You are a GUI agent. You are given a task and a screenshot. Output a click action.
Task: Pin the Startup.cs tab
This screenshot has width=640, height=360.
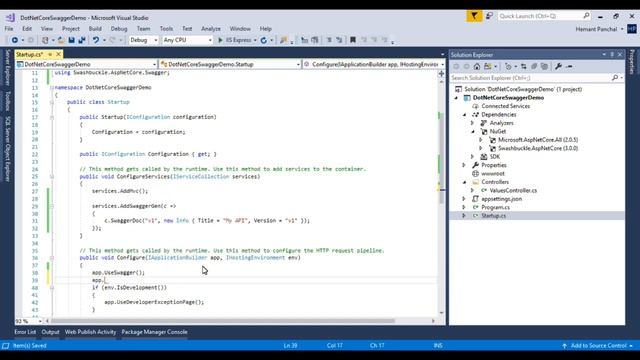click(50, 54)
